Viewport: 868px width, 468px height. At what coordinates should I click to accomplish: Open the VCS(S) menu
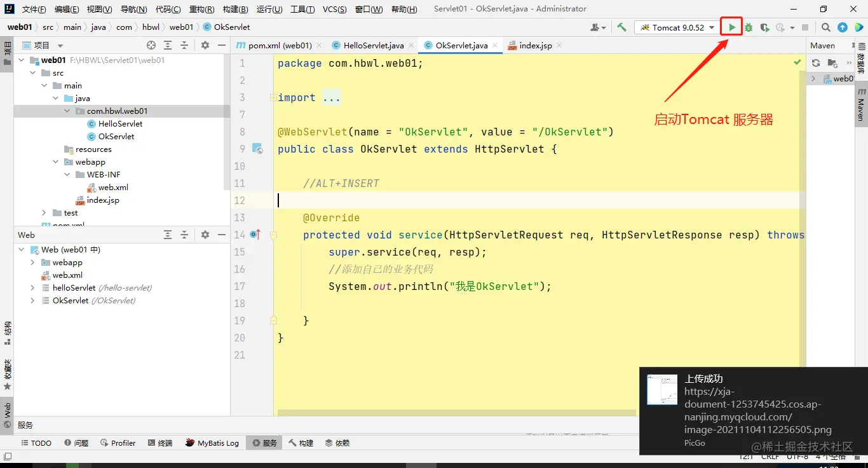(335, 10)
